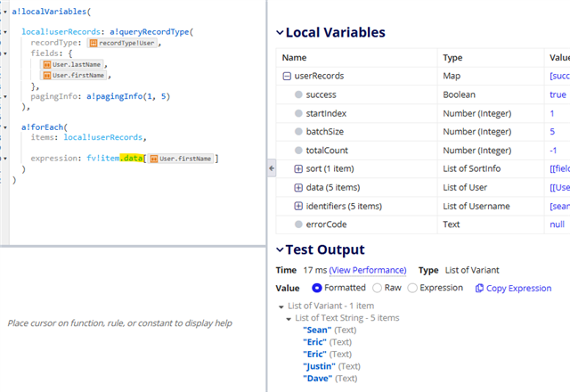Collapse the List of Text String node
This screenshot has height=392, width=570.
click(289, 318)
